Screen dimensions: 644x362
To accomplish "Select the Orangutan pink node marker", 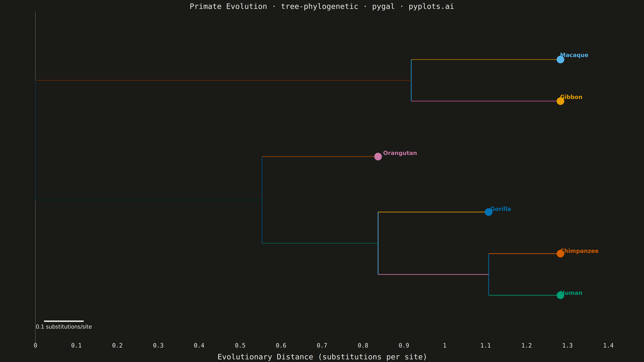I will pyautogui.click(x=378, y=156).
